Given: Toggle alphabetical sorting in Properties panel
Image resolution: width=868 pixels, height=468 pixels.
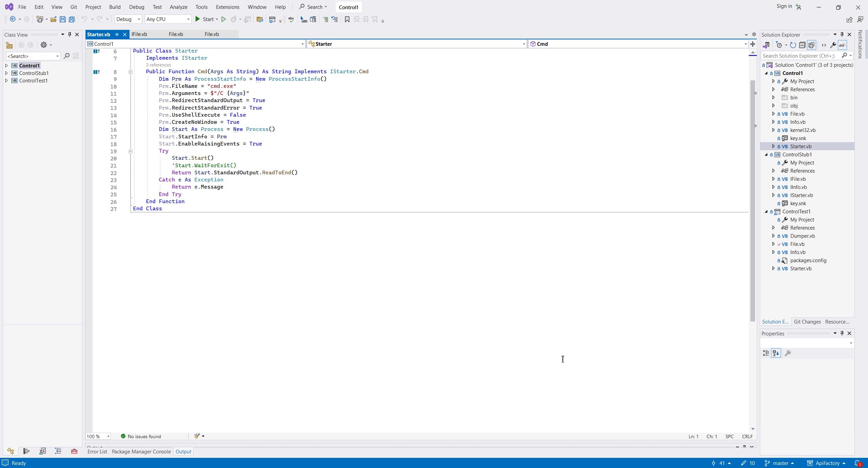Looking at the screenshot, I should point(776,353).
